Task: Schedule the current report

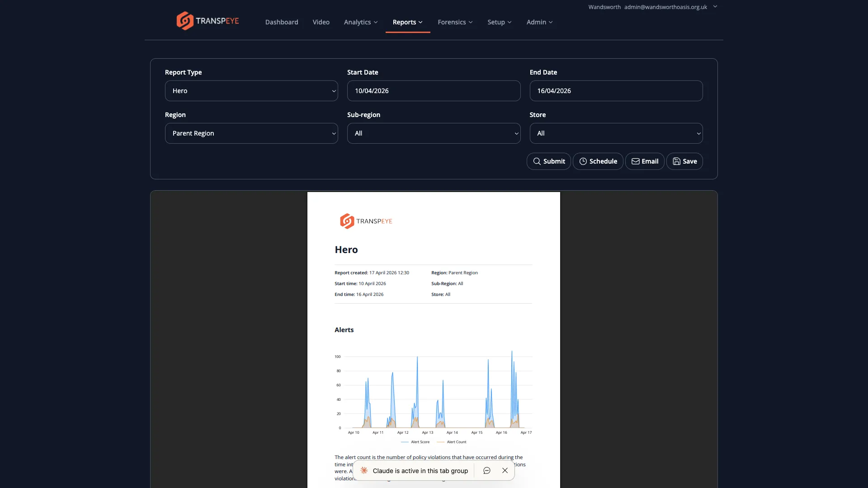Action: [x=598, y=161]
